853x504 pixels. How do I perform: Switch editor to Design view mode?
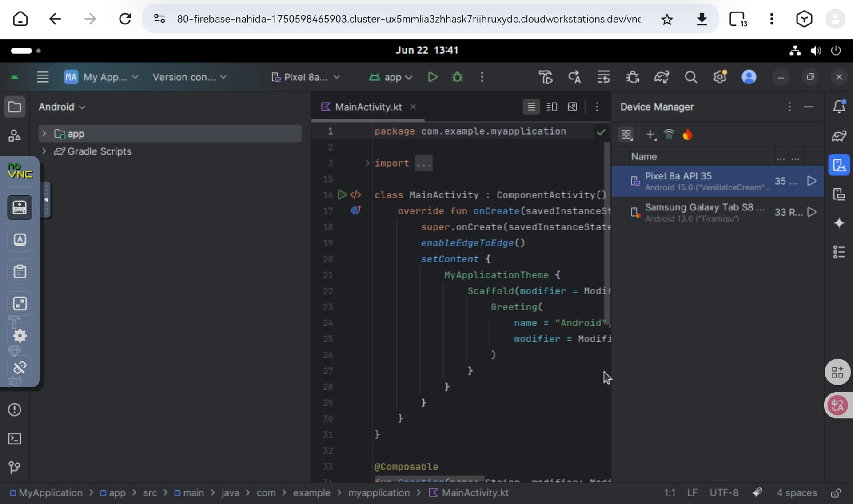point(572,107)
